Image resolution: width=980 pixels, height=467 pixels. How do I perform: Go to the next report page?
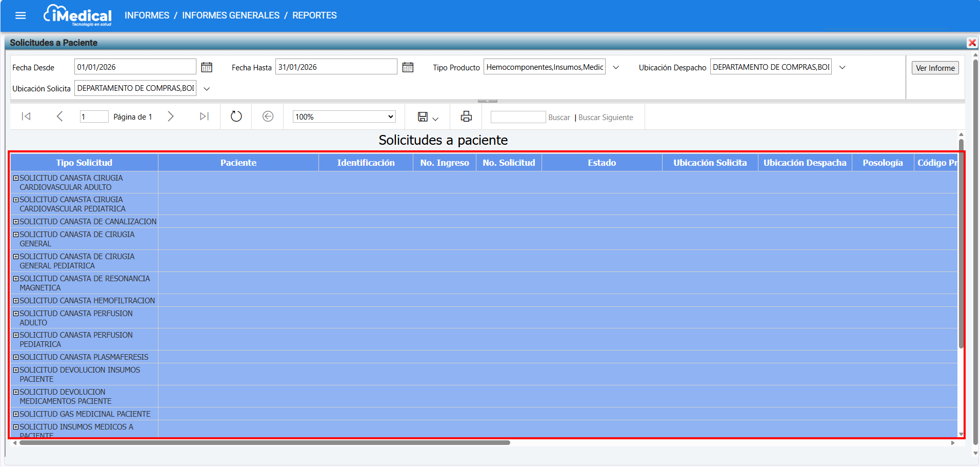pos(171,116)
